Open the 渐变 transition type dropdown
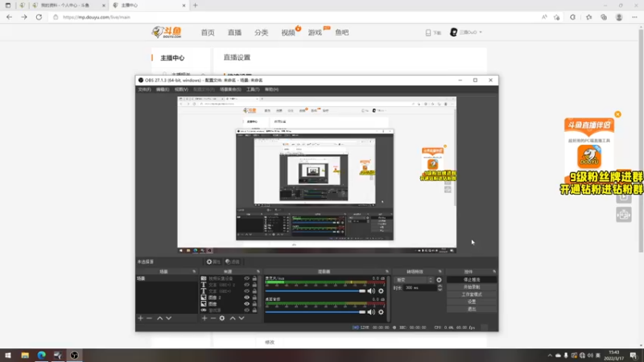The image size is (644, 362). coord(414,280)
